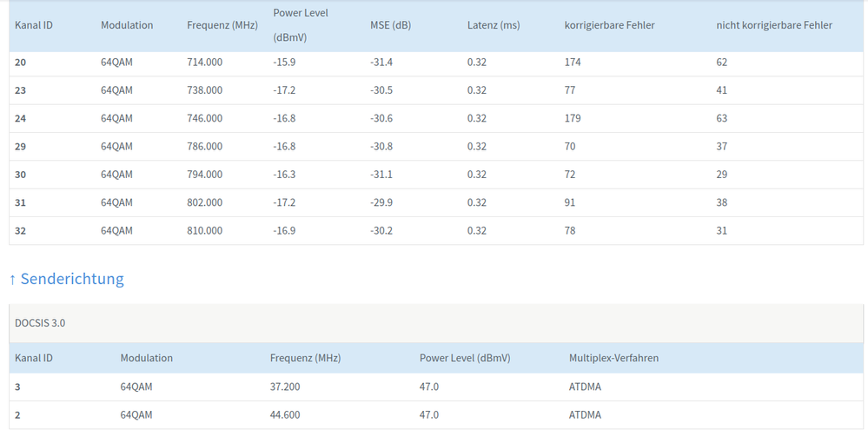868x443 pixels.
Task: Select channel ID 29 cell
Action: click(21, 147)
